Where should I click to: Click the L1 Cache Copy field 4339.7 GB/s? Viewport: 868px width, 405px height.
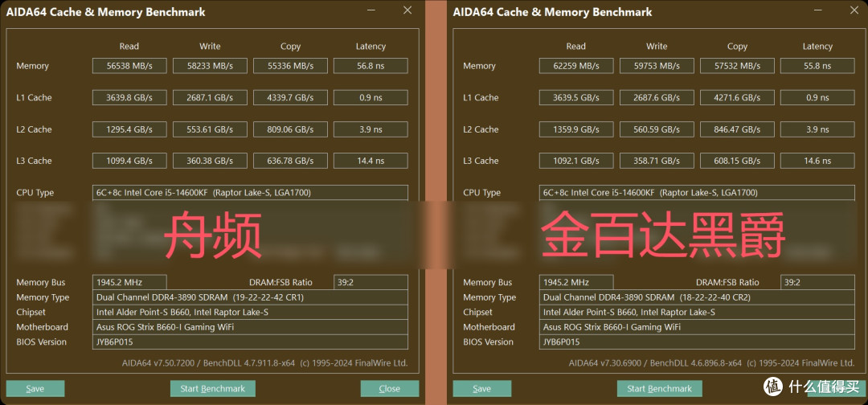[x=290, y=97]
